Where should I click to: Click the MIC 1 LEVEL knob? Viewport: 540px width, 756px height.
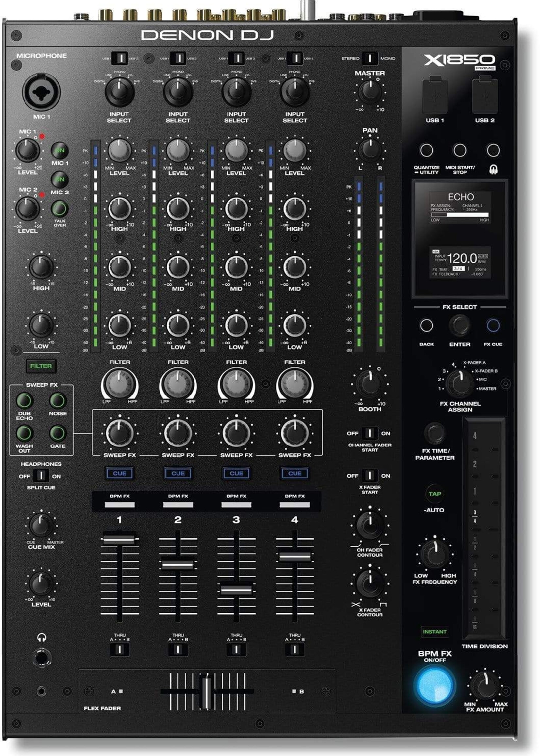point(27,150)
